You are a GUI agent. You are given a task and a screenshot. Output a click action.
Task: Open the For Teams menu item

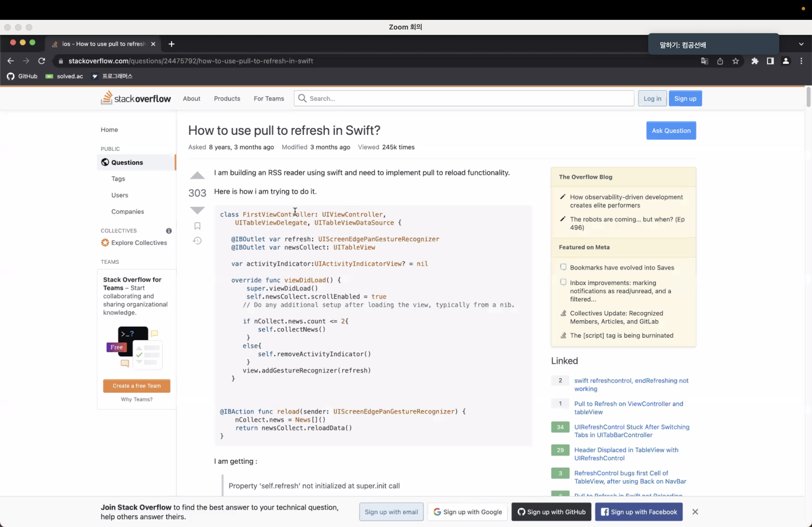pyautogui.click(x=269, y=98)
